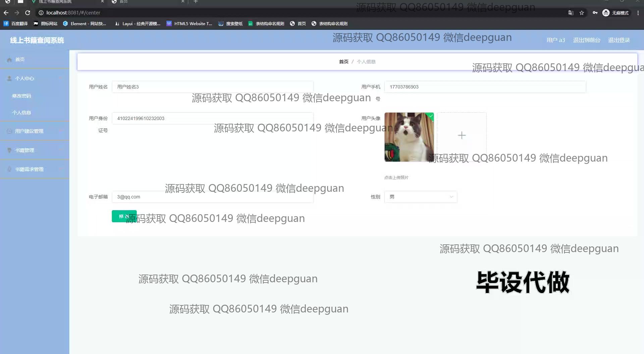Bookmark this page with star icon
Screen dimensions: 644x354
pyautogui.click(x=582, y=13)
